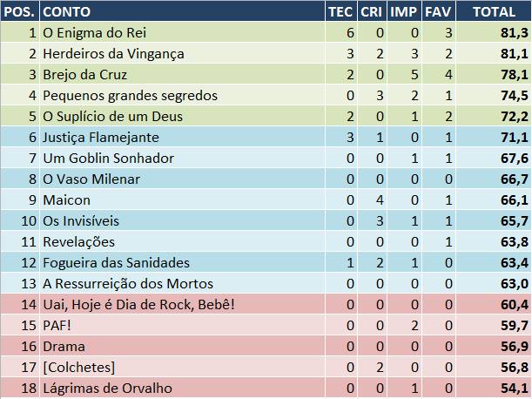Click A Ressurreição dos Mortos title
Image resolution: width=532 pixels, height=399 pixels.
127,283
